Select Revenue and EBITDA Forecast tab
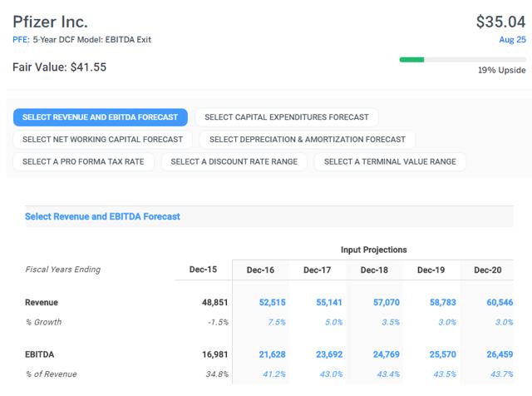Viewport: 532px width, 396px height. point(101,117)
